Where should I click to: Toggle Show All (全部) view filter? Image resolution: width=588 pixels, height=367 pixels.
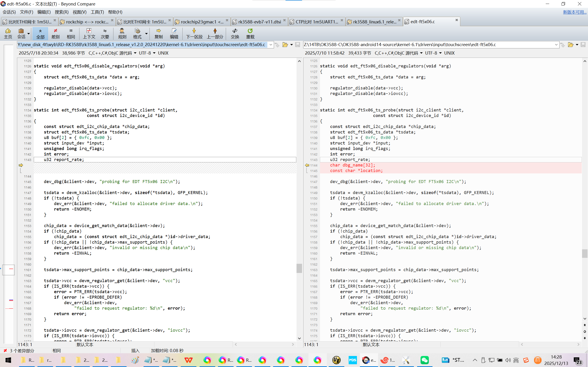(40, 33)
